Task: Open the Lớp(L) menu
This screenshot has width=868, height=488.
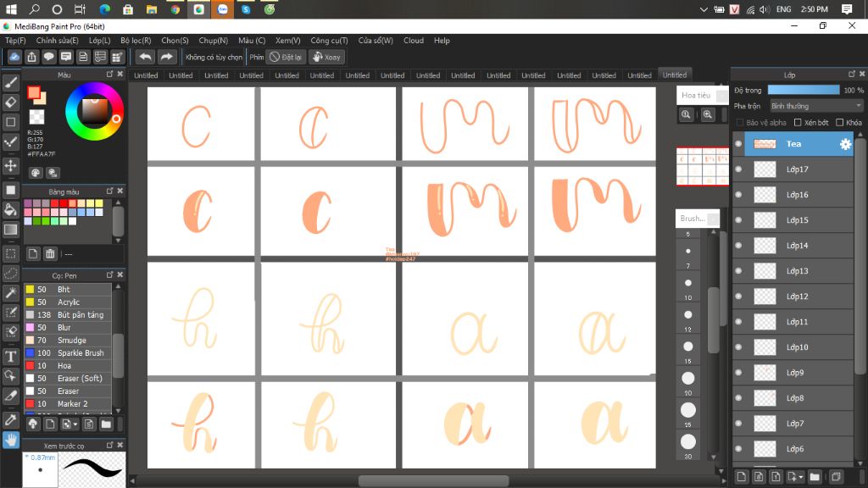Action: [100, 41]
